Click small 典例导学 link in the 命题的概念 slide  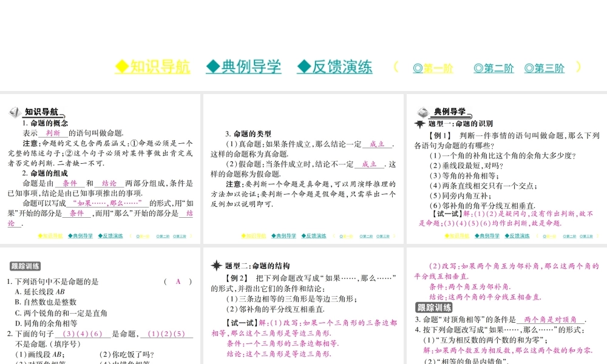tap(81, 236)
